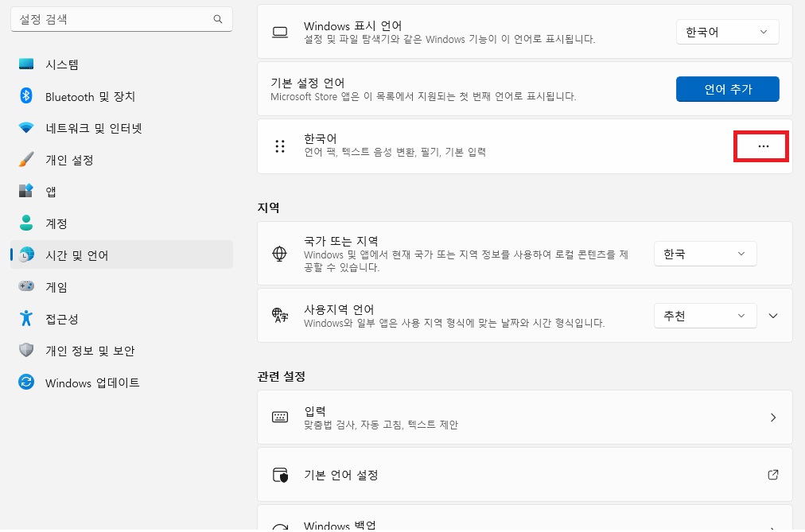Click the shield icon for 개인 정보 및 보안
Screen dimensions: 805x532
click(26, 350)
